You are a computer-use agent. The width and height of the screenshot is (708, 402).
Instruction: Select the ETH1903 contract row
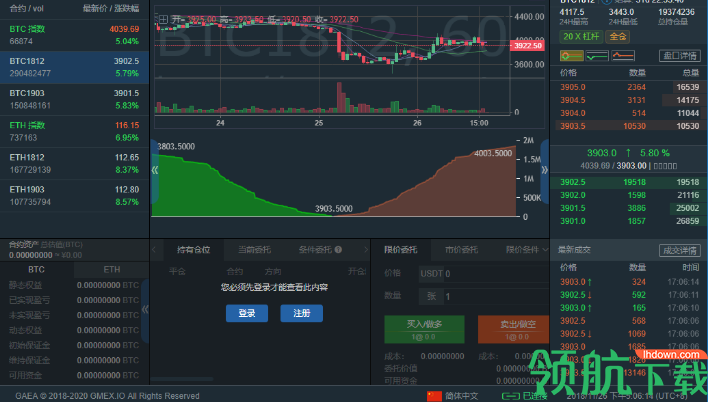point(75,196)
